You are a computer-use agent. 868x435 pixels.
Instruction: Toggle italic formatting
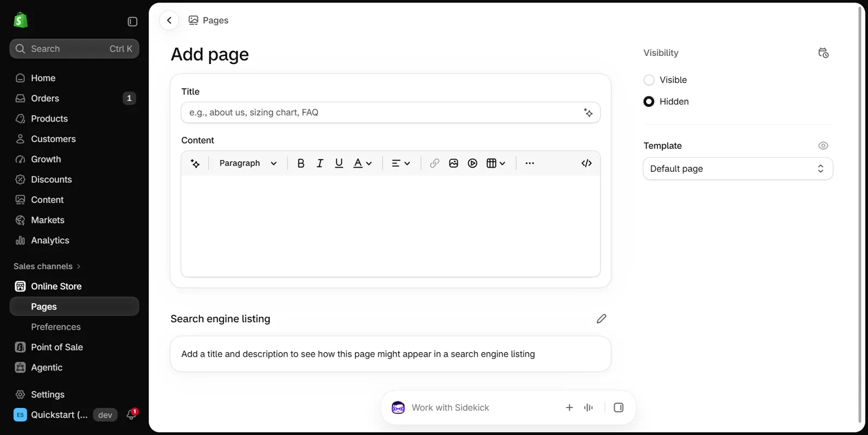point(320,163)
